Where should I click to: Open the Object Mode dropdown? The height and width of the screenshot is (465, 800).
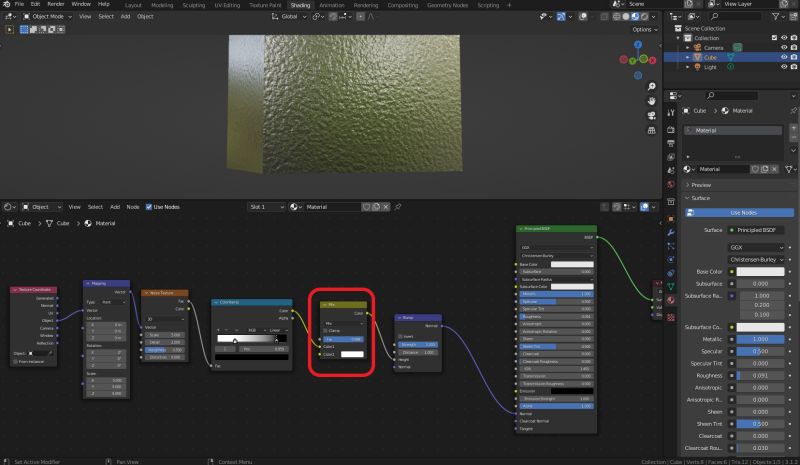[47, 16]
